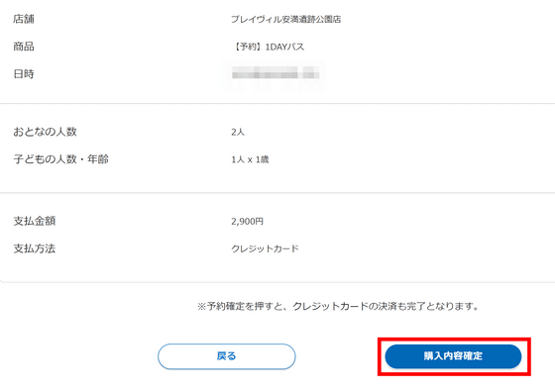Viewport: 555px width, 392px height.
Task: Click product value 【予約】1DAYパス
Action: pos(268,47)
